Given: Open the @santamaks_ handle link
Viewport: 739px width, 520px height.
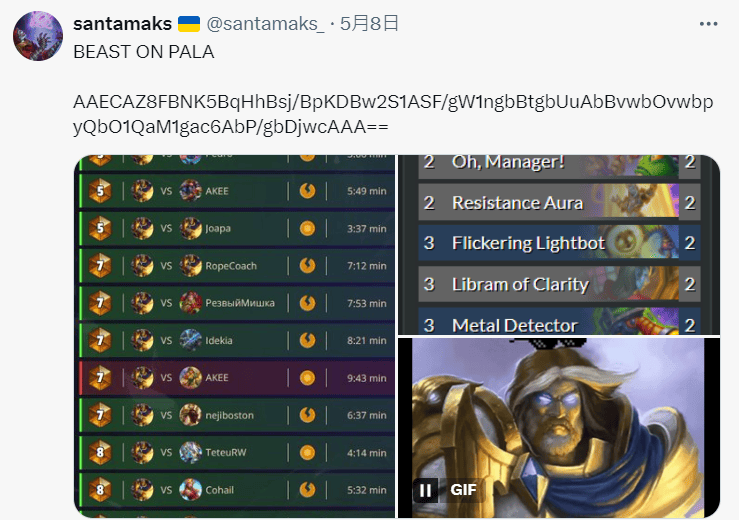Looking at the screenshot, I should (x=265, y=24).
